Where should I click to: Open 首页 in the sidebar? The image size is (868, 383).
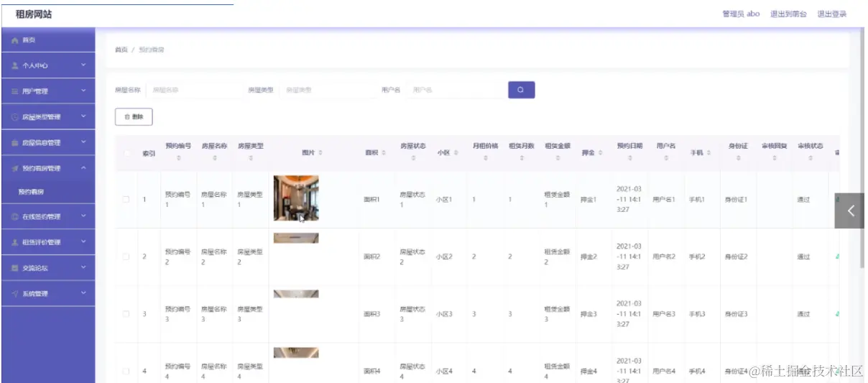tap(47, 40)
